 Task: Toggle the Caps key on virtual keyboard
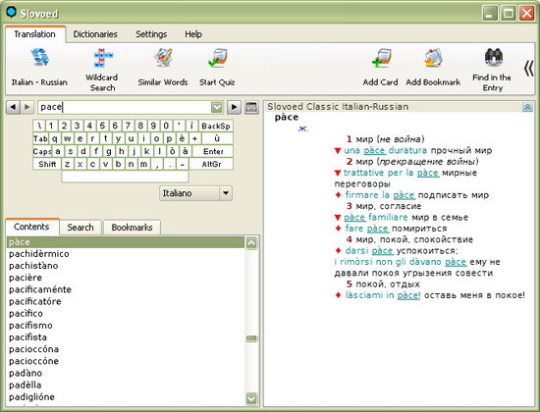(x=42, y=151)
